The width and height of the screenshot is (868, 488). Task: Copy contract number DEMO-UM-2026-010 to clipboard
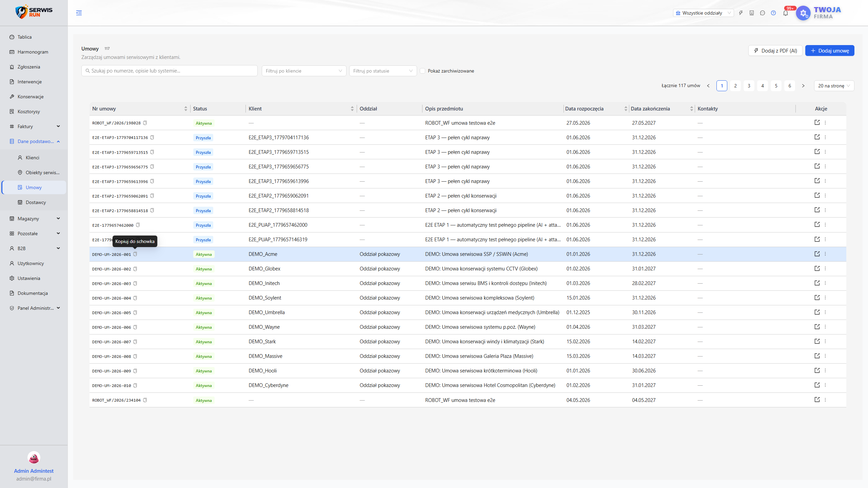[135, 386]
